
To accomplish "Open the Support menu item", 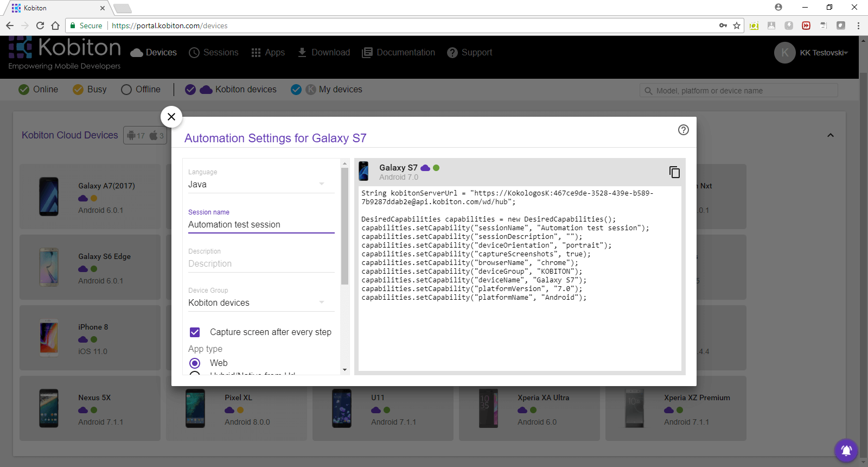I will pyautogui.click(x=470, y=53).
